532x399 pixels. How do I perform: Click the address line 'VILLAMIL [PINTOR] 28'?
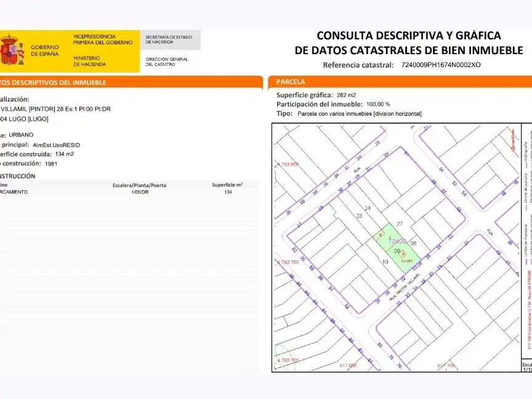(32, 109)
